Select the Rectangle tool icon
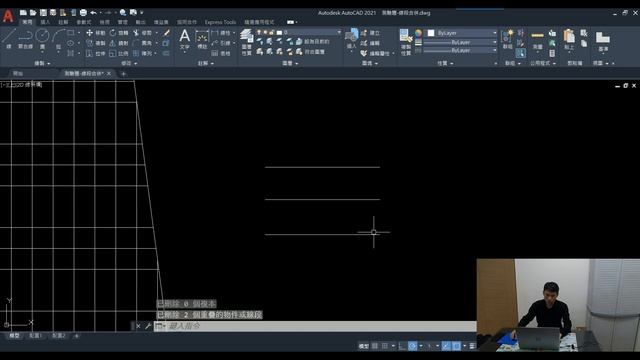 (x=71, y=33)
